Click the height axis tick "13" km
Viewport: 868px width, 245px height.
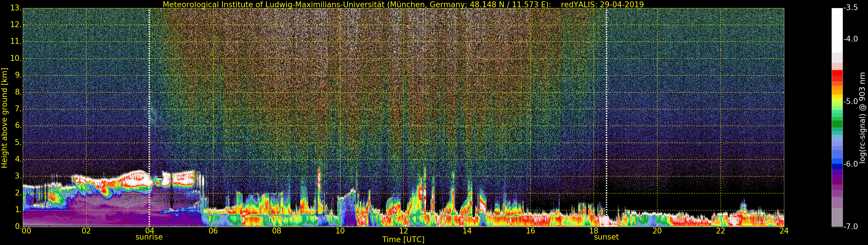(x=16, y=8)
